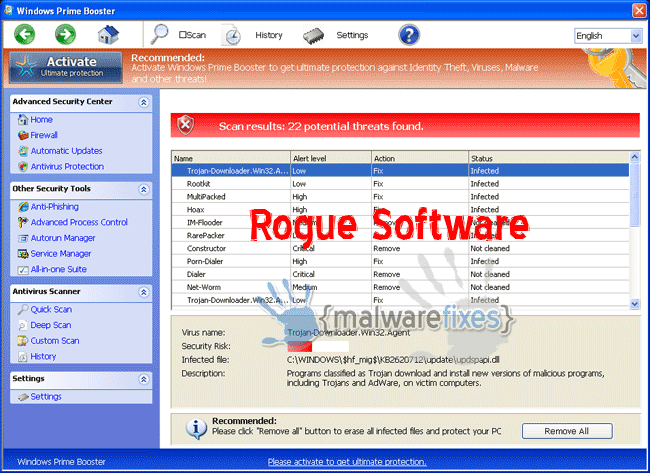Open Antivirus Protection link
The image size is (650, 473).
tap(67, 167)
